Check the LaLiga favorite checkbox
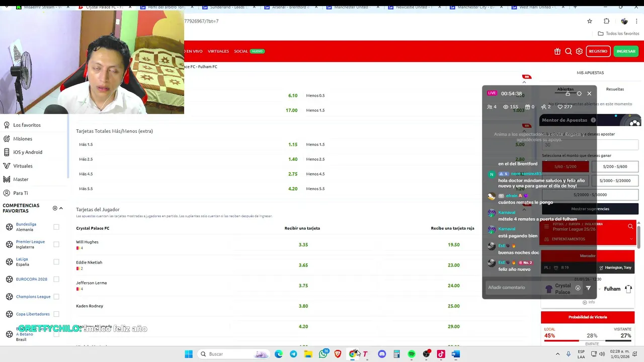The height and width of the screenshot is (362, 644). coord(56,261)
